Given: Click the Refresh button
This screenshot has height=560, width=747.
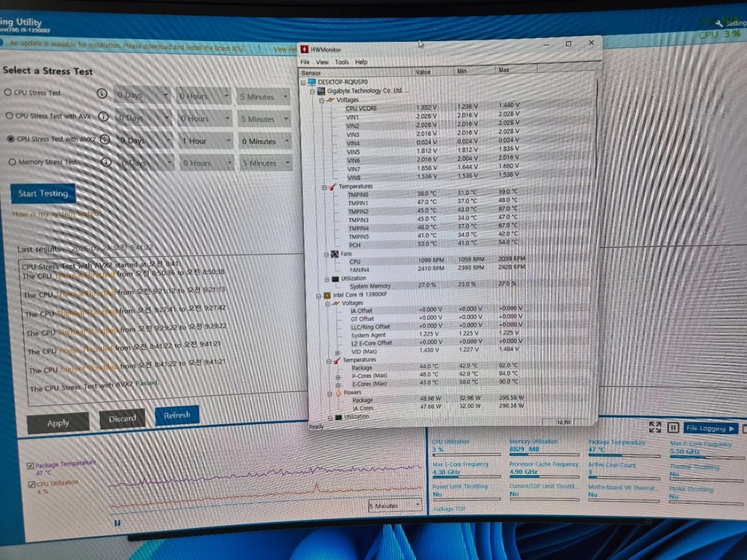Looking at the screenshot, I should click(x=177, y=415).
